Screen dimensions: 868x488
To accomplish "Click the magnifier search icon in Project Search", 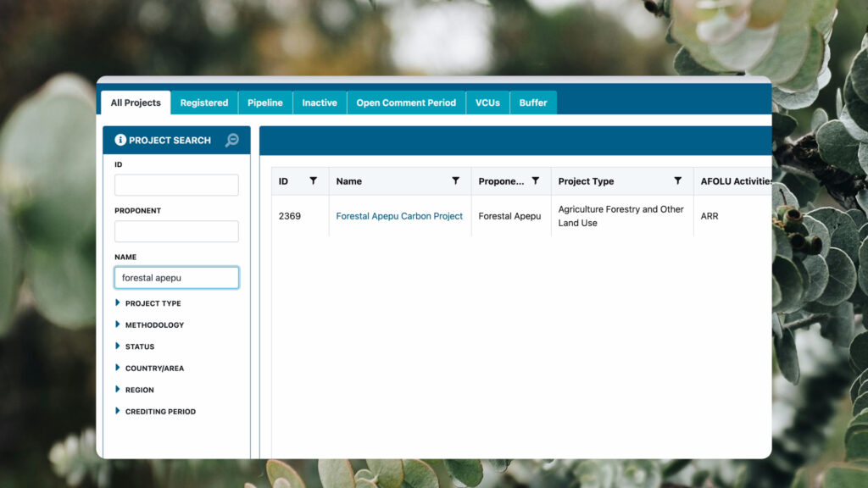I will click(x=231, y=140).
